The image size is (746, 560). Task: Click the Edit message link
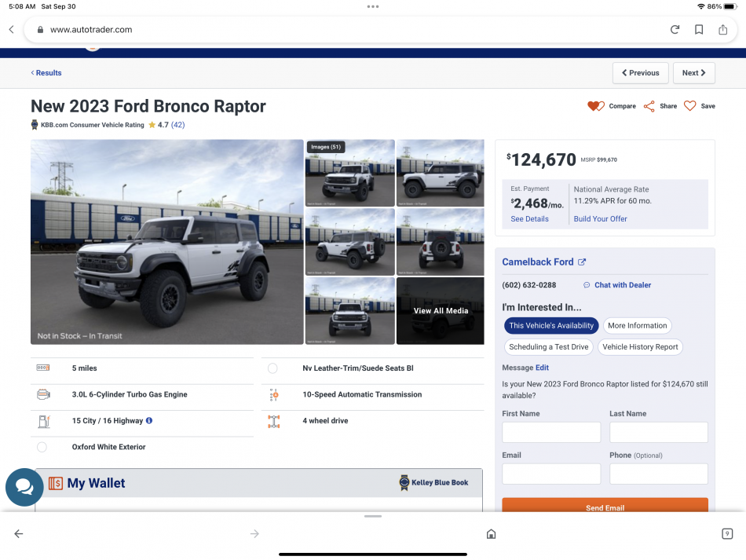[542, 368]
